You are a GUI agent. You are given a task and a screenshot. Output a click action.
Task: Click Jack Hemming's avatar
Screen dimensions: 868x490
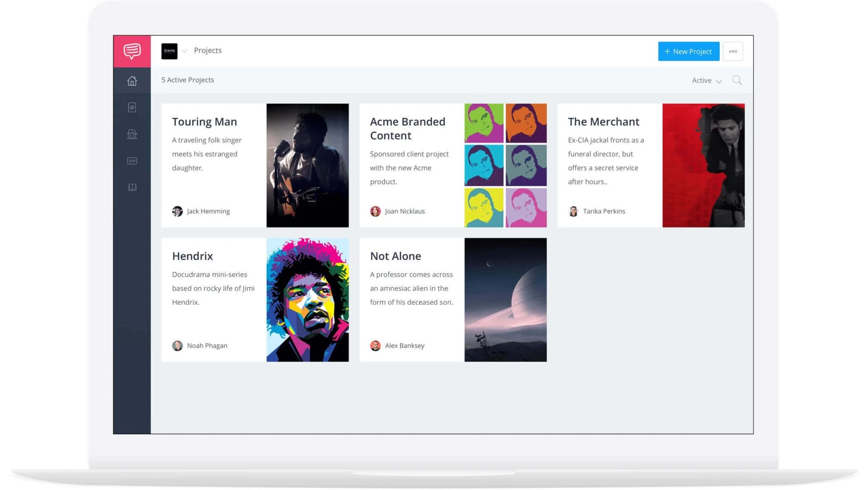click(177, 211)
